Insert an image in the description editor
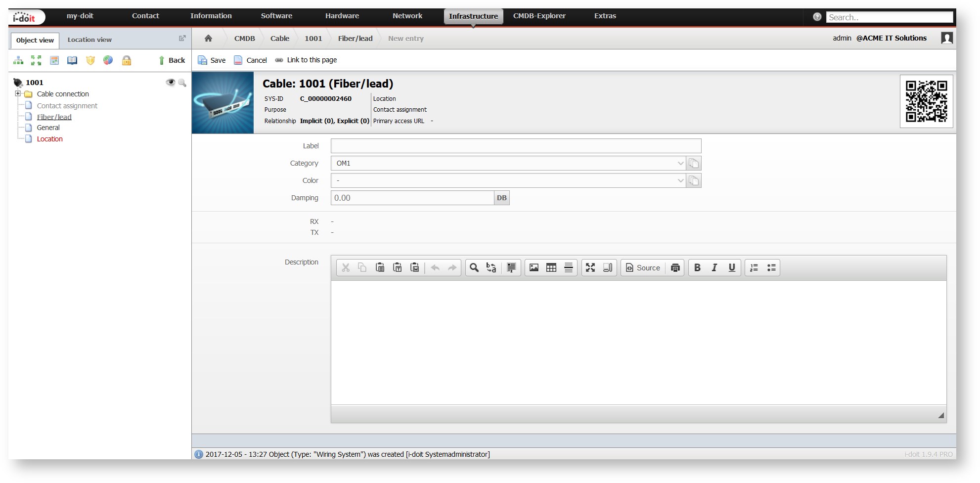980x483 pixels. 534,267
